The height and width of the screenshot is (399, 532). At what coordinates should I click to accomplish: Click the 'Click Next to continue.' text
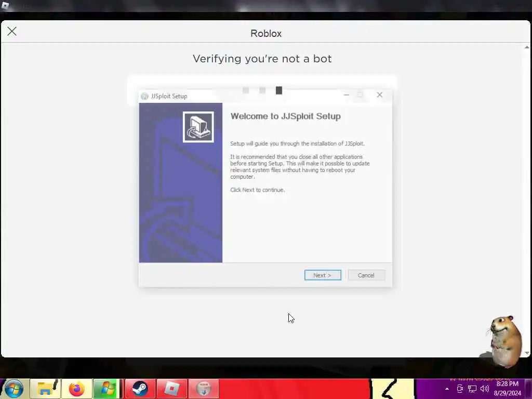click(x=258, y=190)
